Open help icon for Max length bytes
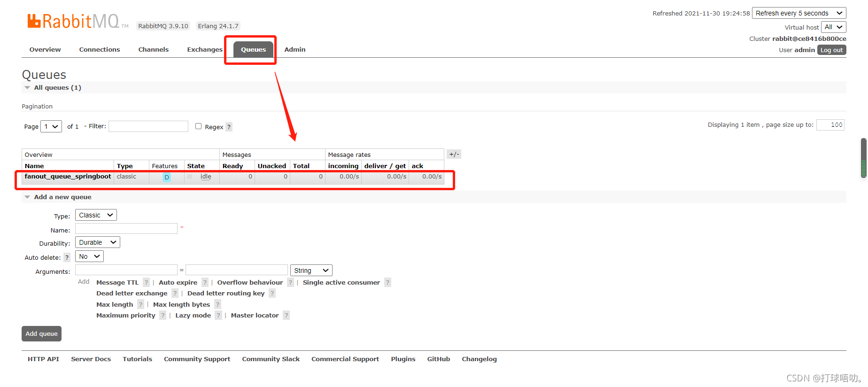 tap(217, 304)
